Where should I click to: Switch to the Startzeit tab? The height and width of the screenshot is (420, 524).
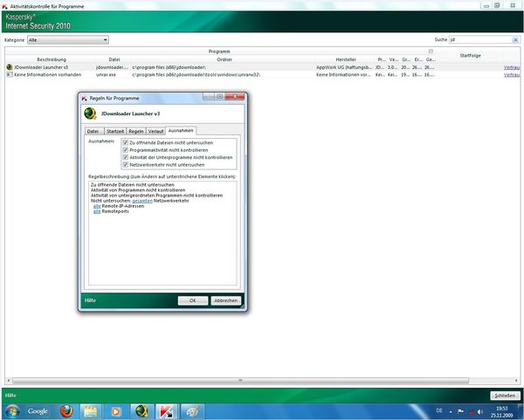click(115, 131)
